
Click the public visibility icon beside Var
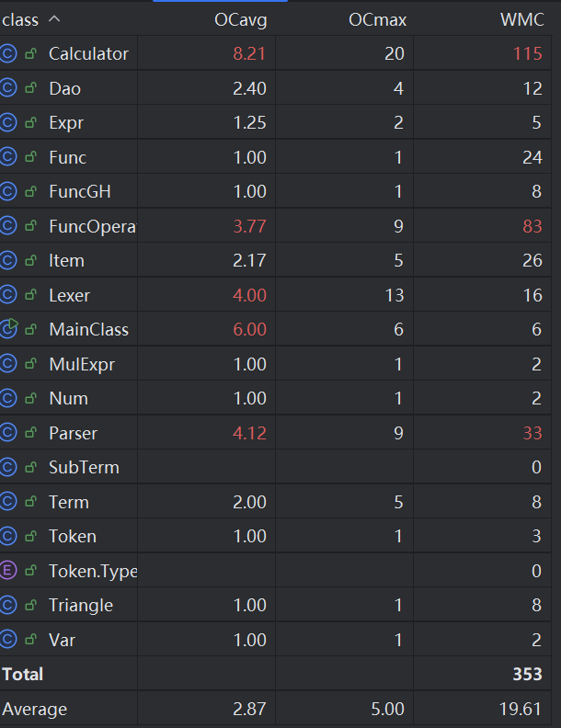pyautogui.click(x=30, y=640)
